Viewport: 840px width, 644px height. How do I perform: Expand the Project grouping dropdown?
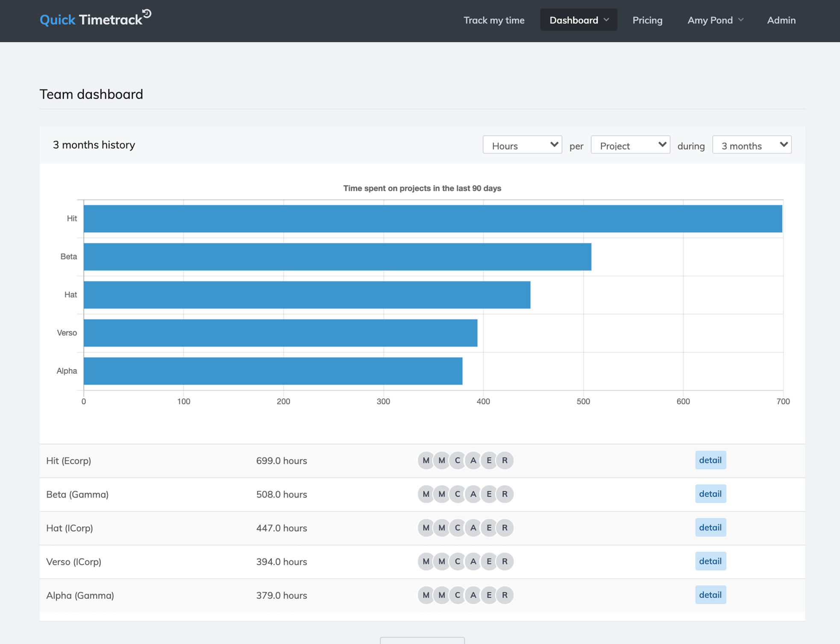(x=629, y=145)
